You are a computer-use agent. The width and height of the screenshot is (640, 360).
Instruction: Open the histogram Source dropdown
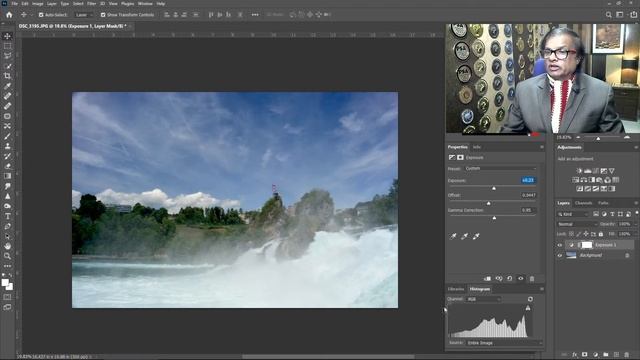pyautogui.click(x=504, y=343)
